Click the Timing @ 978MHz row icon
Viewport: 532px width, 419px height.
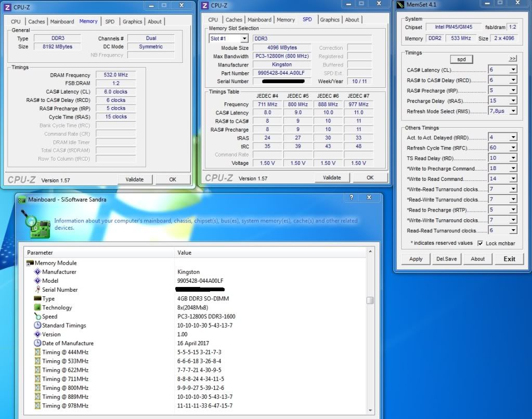click(x=37, y=405)
